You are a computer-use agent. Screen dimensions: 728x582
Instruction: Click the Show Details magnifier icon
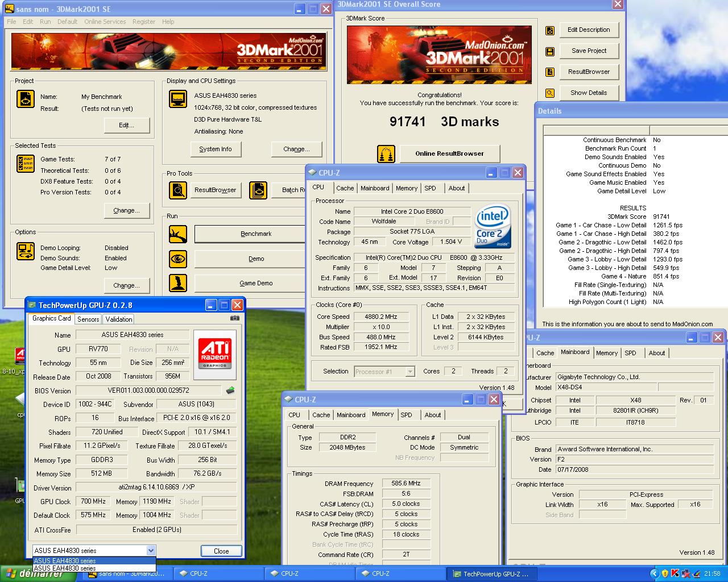(x=550, y=93)
